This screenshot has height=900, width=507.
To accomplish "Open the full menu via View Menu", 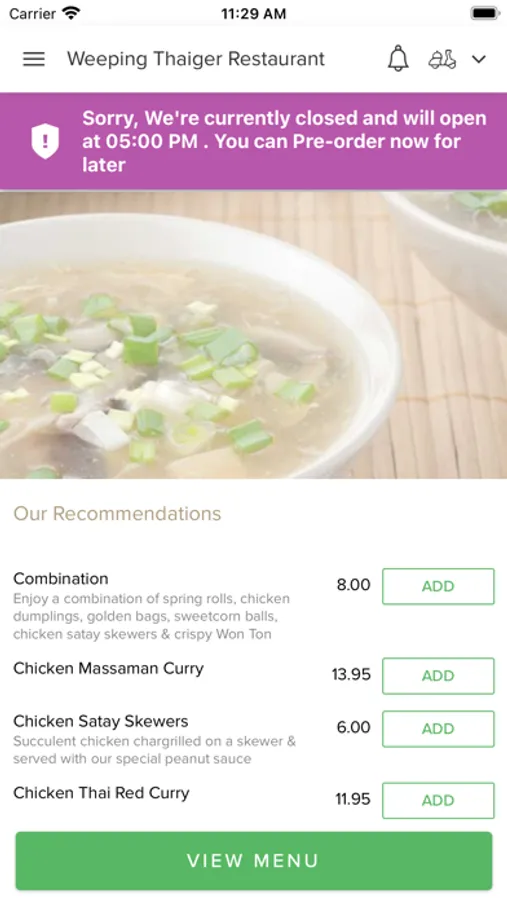I will pyautogui.click(x=254, y=860).
